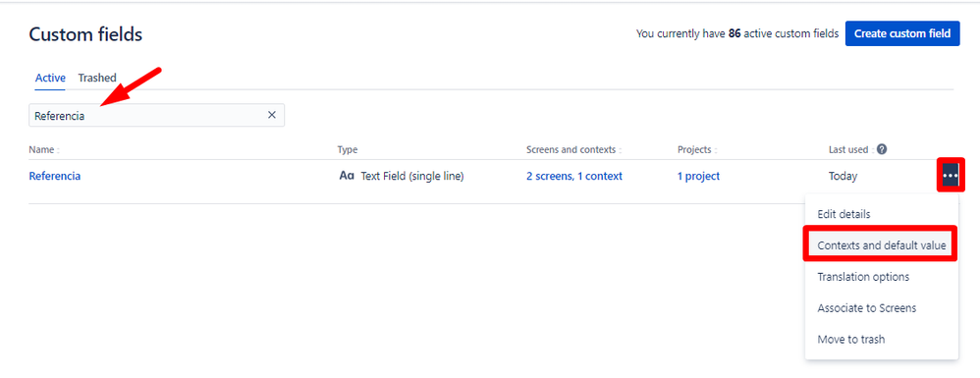The image size is (980, 378).
Task: Click the Create custom field button
Action: coord(901,33)
